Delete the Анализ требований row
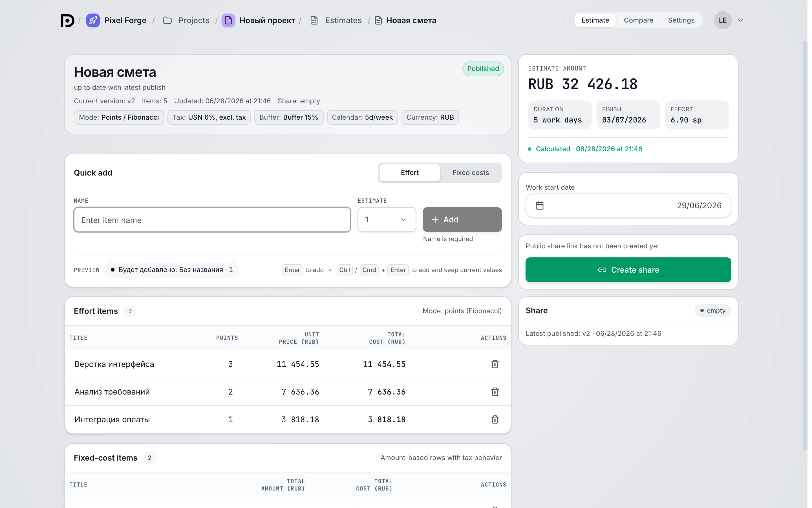 click(x=495, y=392)
